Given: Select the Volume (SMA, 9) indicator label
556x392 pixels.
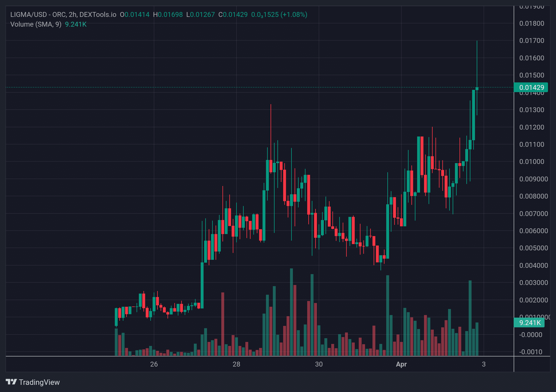Looking at the screenshot, I should (x=36, y=24).
